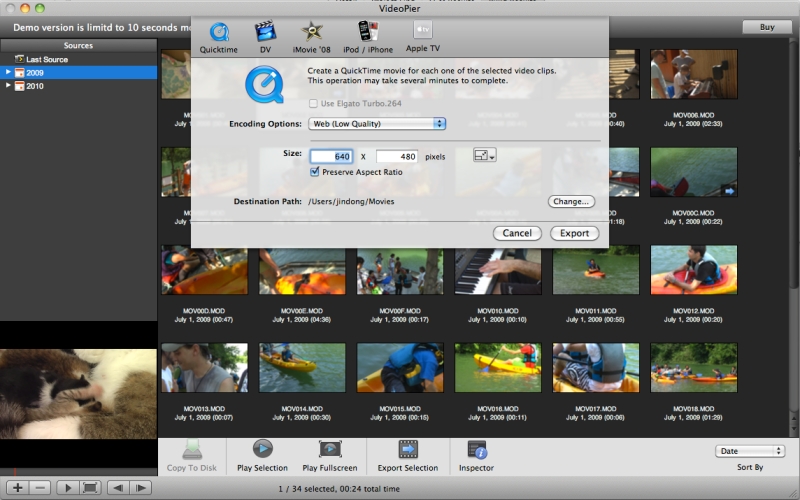Viewport: 800px width, 500px height.
Task: Click the add source plus button
Action: (17, 488)
